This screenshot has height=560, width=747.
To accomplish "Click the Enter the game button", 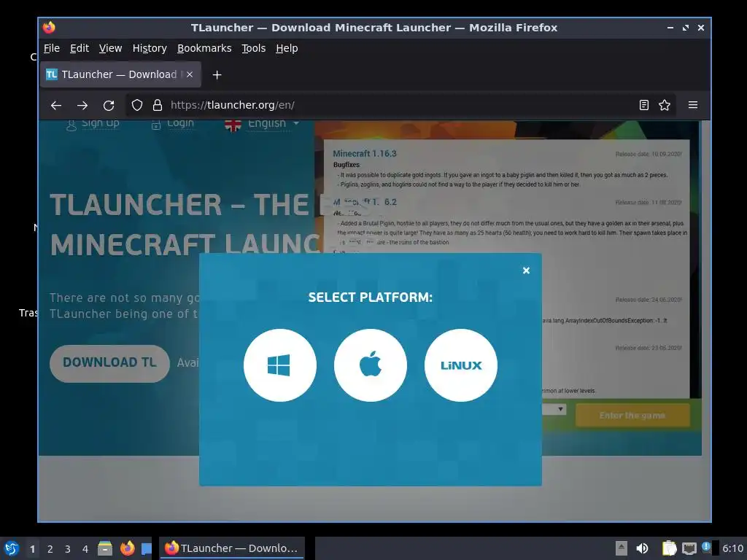I will click(x=632, y=415).
